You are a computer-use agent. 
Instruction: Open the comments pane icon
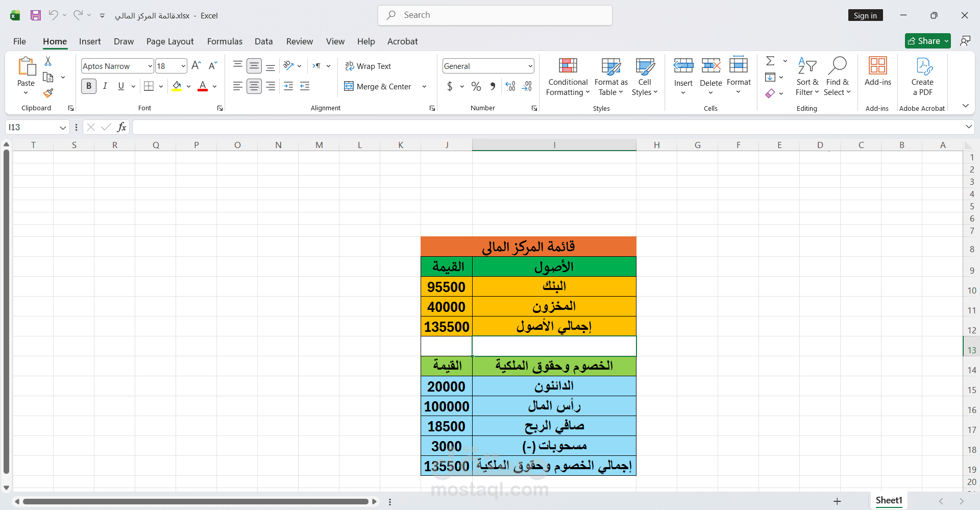965,41
